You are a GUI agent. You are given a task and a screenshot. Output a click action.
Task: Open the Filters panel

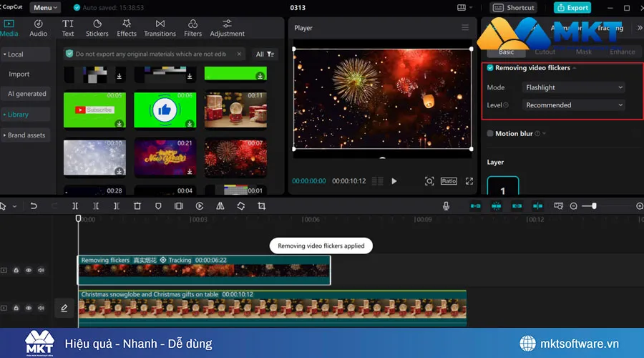pyautogui.click(x=192, y=28)
